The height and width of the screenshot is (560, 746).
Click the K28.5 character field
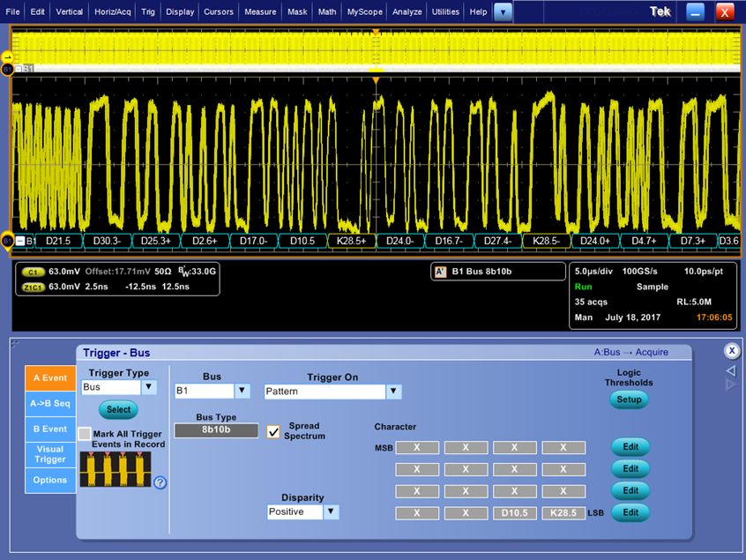pos(563,513)
